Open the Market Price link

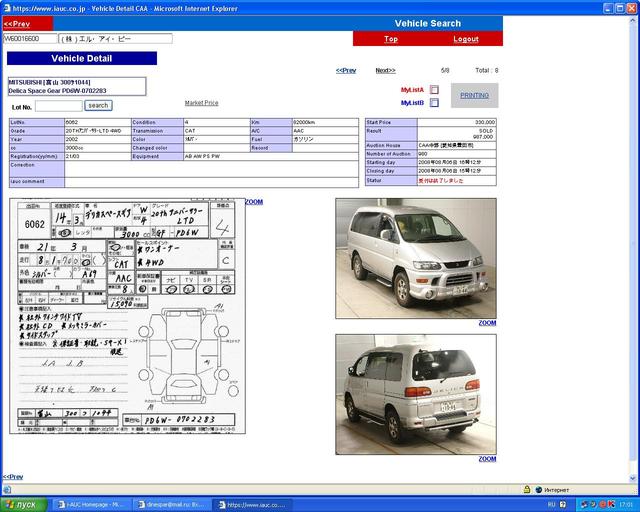click(201, 103)
